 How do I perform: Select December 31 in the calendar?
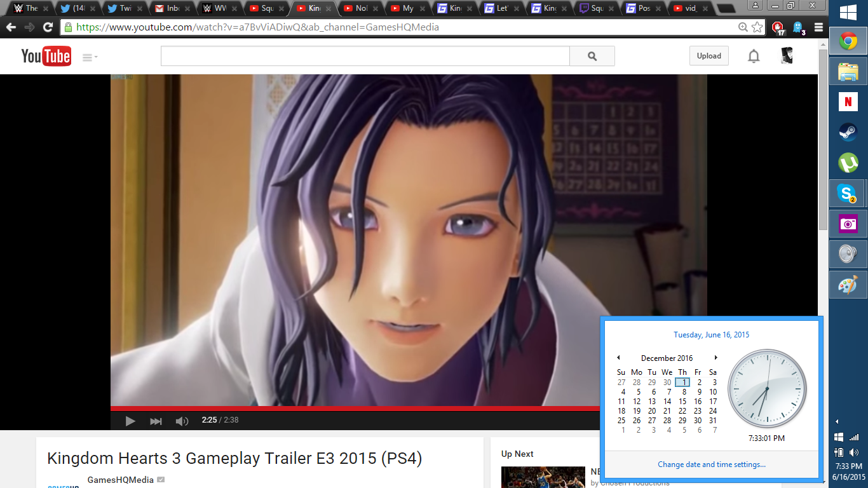point(713,421)
